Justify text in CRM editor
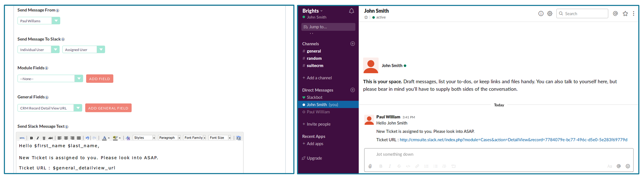The width and height of the screenshot is (644, 179). [79, 138]
